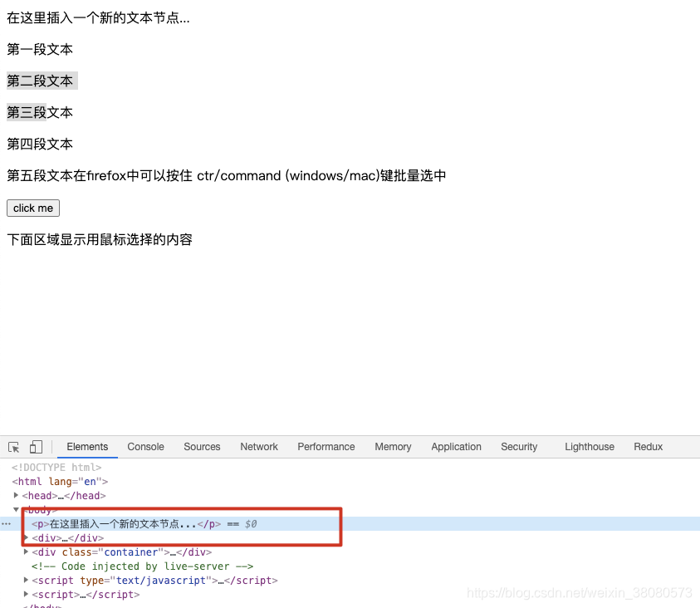700x608 pixels.
Task: Select the live-server injected comment line
Action: (143, 566)
